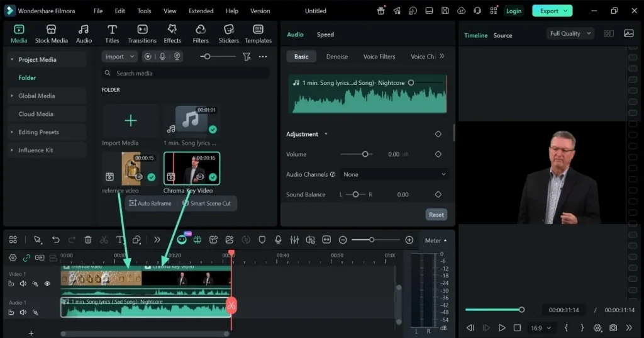Open the Export dropdown arrow
The image size is (644, 338).
pyautogui.click(x=565, y=11)
